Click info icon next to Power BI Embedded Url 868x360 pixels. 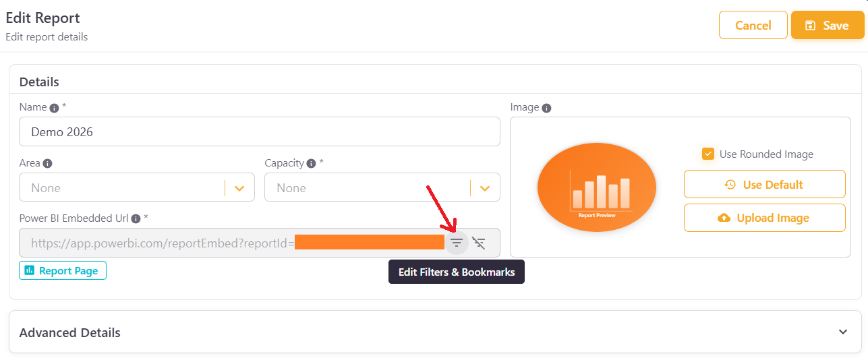coord(136,218)
